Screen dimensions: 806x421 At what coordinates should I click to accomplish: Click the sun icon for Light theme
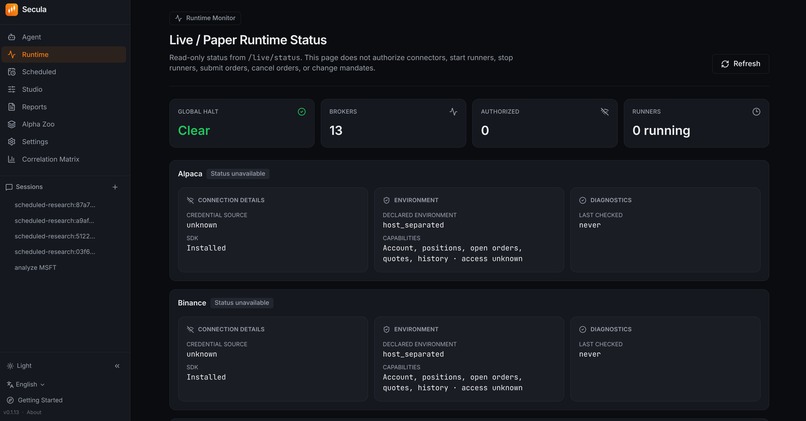pos(10,366)
